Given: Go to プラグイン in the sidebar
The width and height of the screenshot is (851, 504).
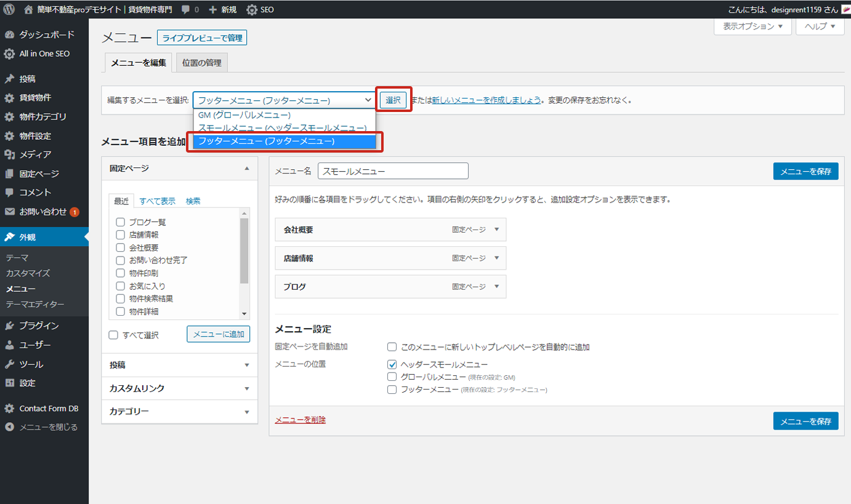Looking at the screenshot, I should coord(39,326).
